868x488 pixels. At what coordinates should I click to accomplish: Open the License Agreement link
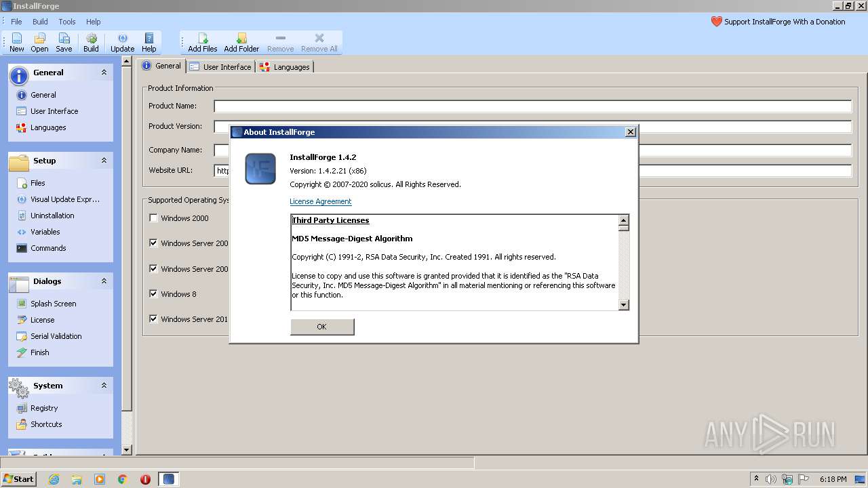tap(320, 201)
